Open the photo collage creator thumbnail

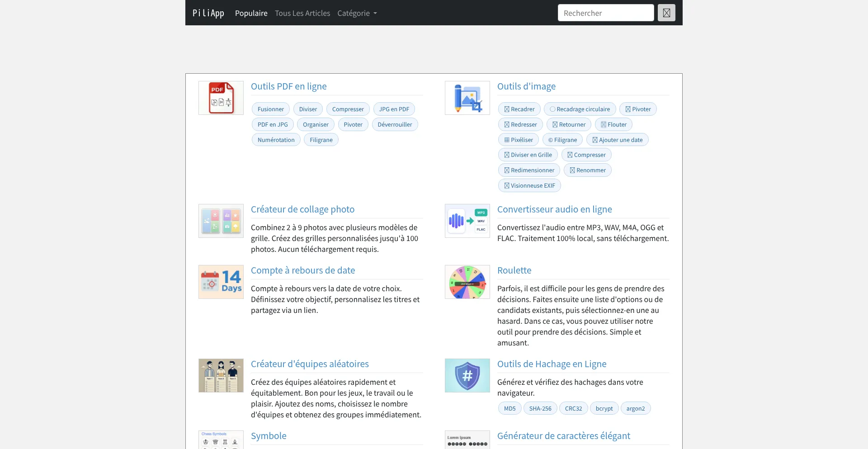[221, 221]
